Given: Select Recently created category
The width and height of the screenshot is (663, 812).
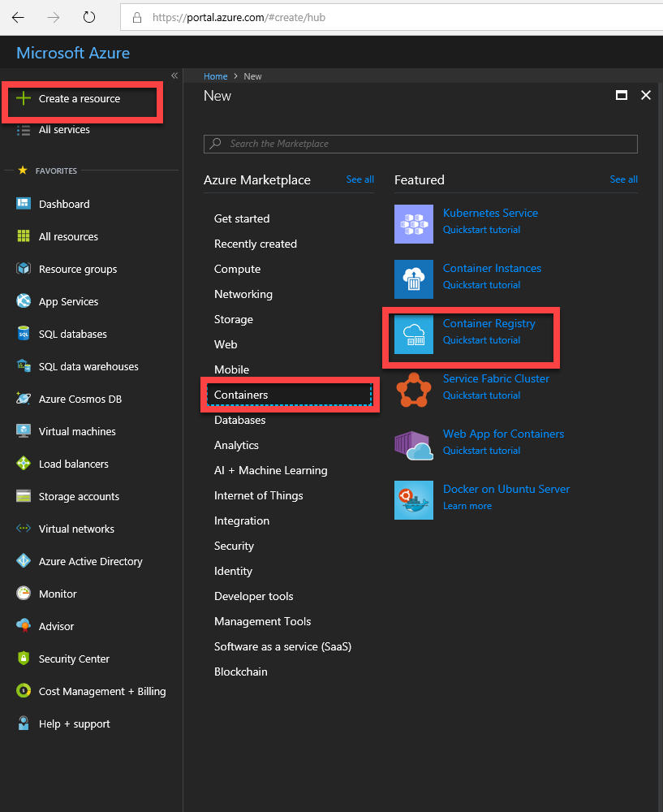Looking at the screenshot, I should (x=256, y=244).
